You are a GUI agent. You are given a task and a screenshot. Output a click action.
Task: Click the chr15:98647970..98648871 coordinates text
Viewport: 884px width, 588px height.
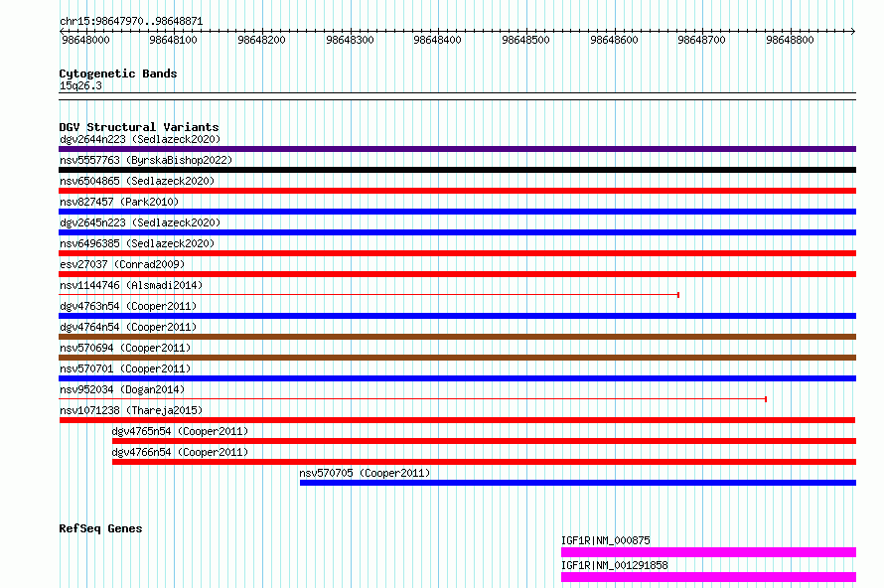131,21
